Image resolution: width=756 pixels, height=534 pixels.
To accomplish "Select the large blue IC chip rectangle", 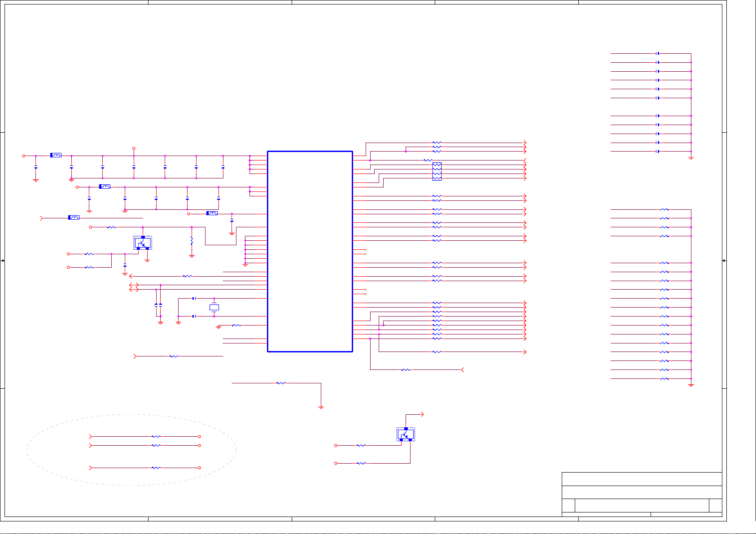I will click(x=310, y=252).
